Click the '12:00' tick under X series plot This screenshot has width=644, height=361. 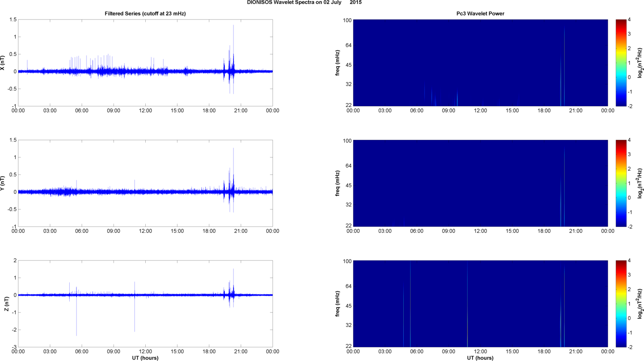point(145,111)
